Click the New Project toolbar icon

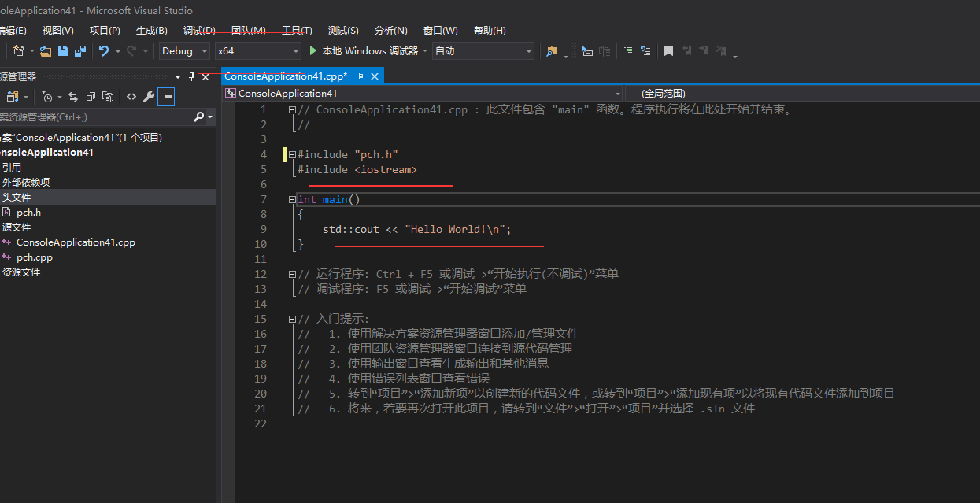18,50
